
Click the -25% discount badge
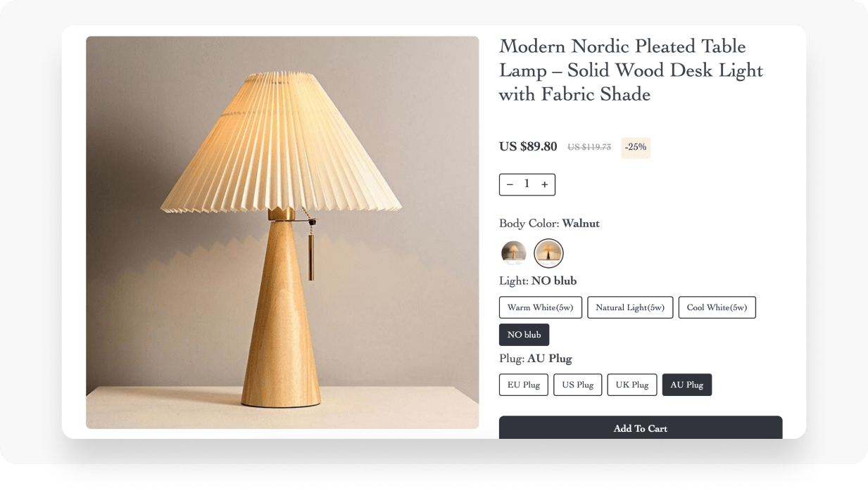tap(636, 148)
